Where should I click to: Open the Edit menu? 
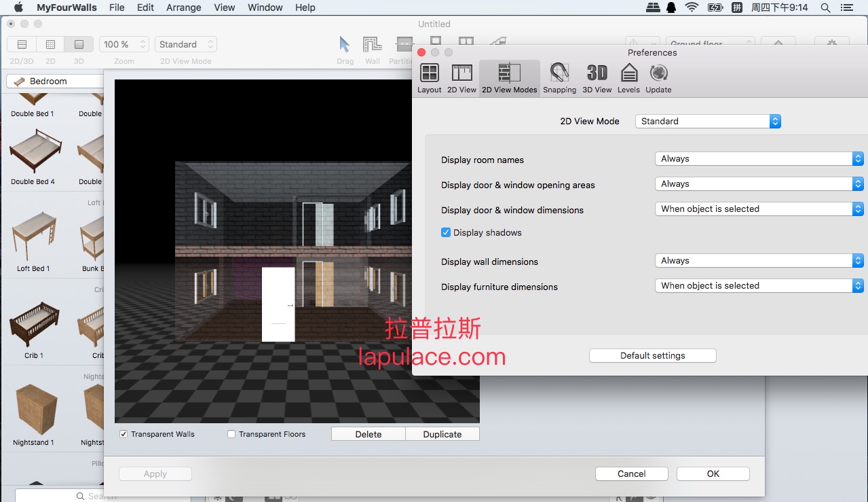tap(145, 7)
